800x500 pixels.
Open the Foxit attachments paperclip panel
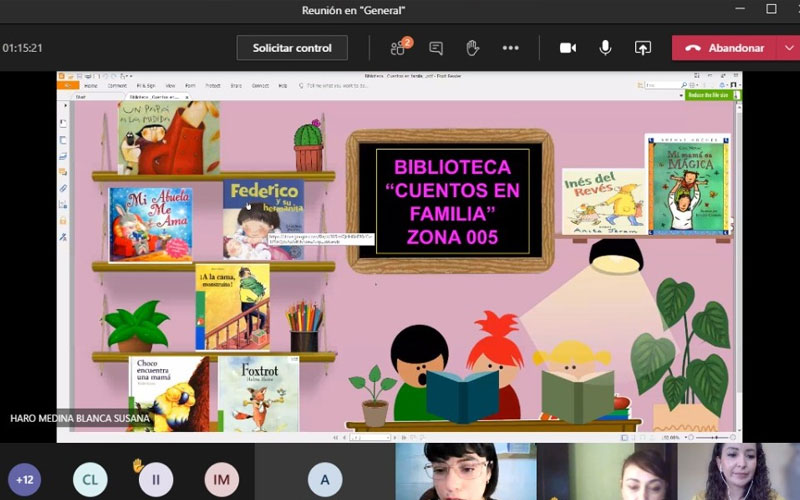point(63,188)
